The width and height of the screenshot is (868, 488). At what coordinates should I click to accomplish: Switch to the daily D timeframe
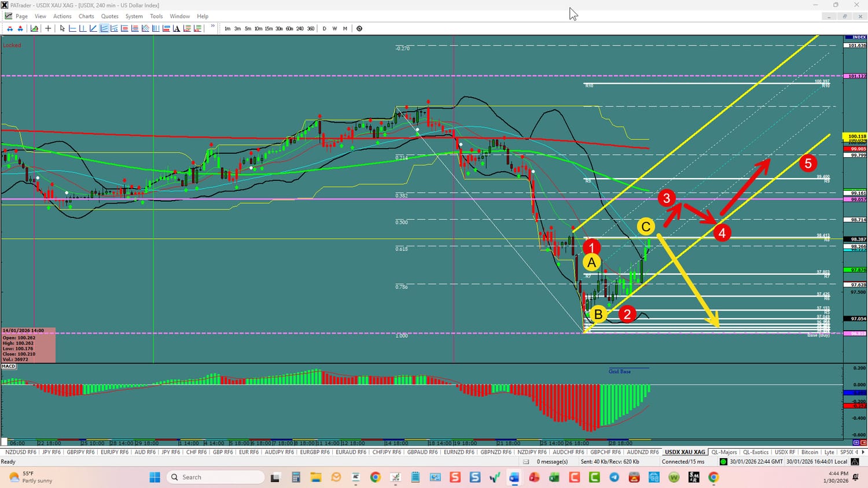click(x=324, y=28)
